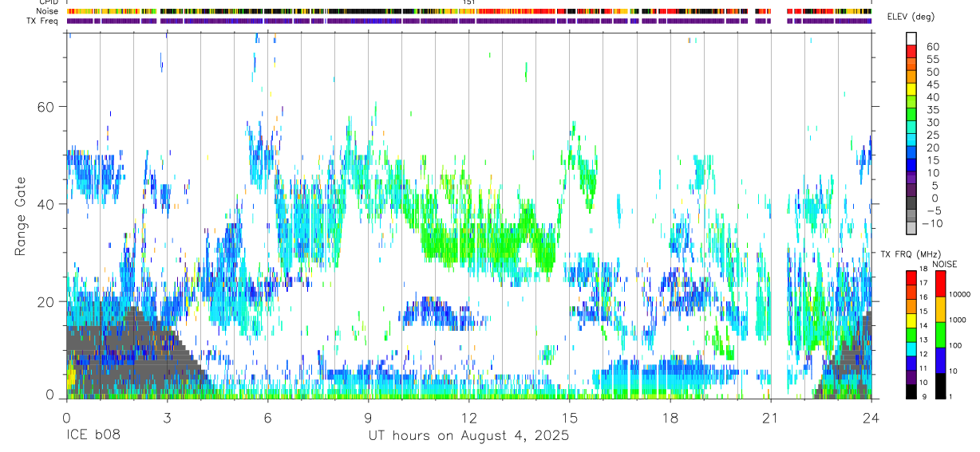Click the ICE b08 radar beam label

click(x=93, y=435)
